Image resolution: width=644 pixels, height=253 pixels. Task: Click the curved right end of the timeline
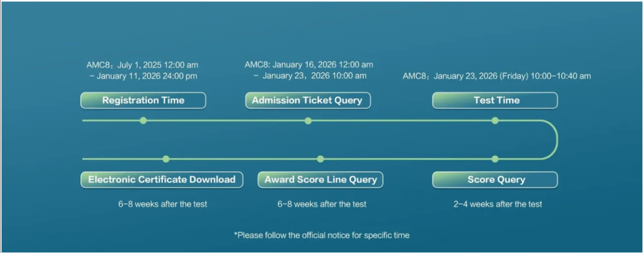click(x=557, y=140)
